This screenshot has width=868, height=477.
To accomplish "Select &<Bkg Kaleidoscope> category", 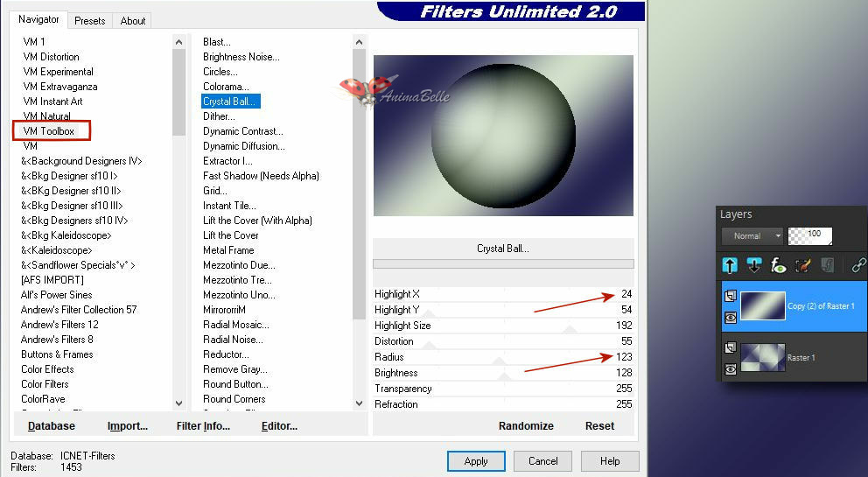I will tap(66, 235).
